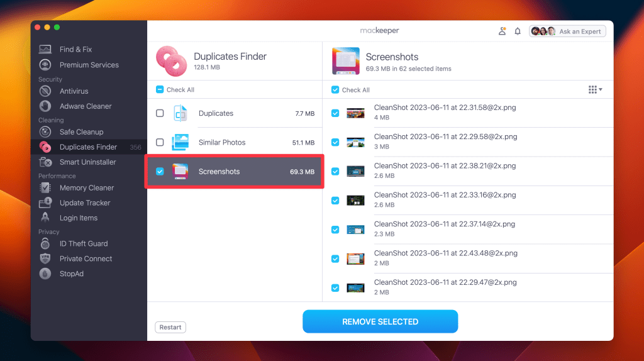Click the Private Connect VPN shield icon

45,258
